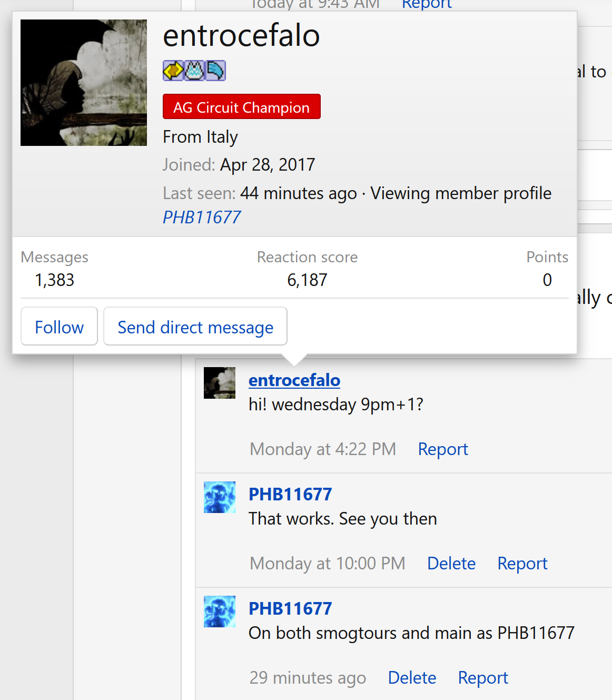Open entrocefalo's large profile avatar

pos(84,83)
